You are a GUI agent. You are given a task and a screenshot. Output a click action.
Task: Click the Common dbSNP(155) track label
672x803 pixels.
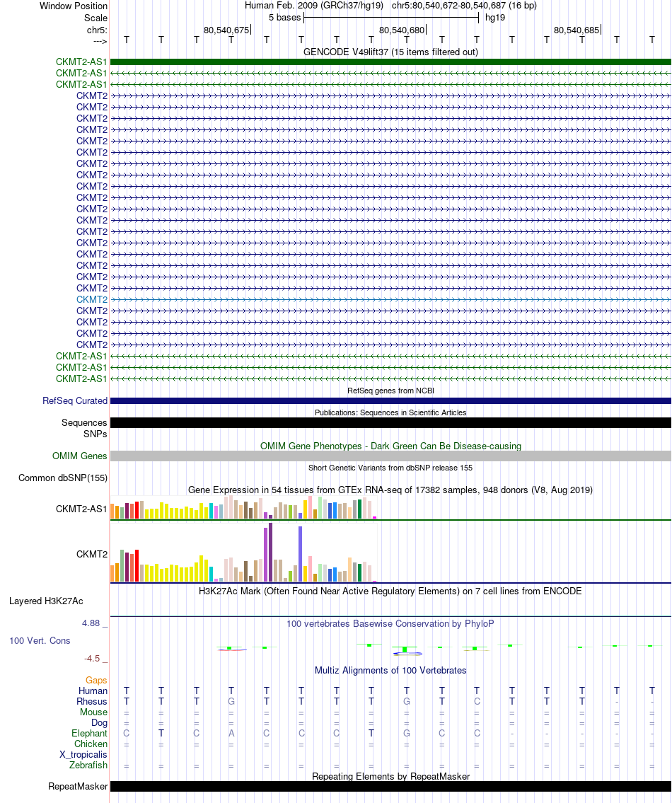point(63,478)
